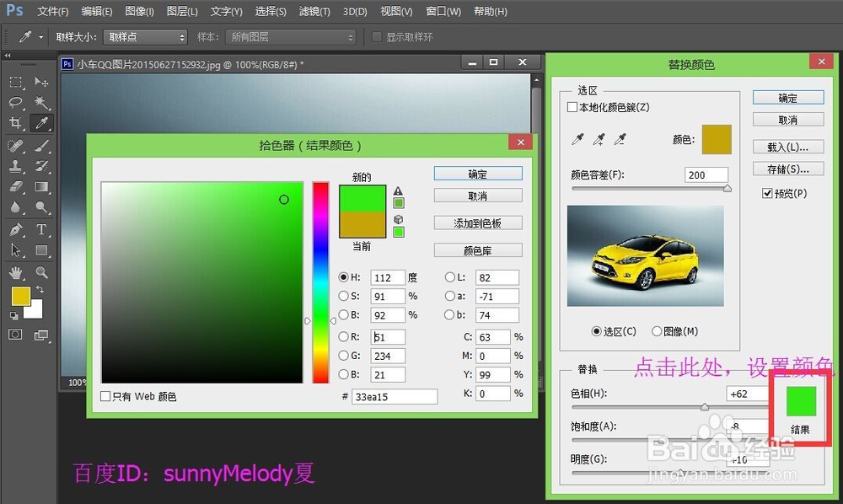Select the Move tool
The height and width of the screenshot is (504, 843).
pyautogui.click(x=41, y=82)
